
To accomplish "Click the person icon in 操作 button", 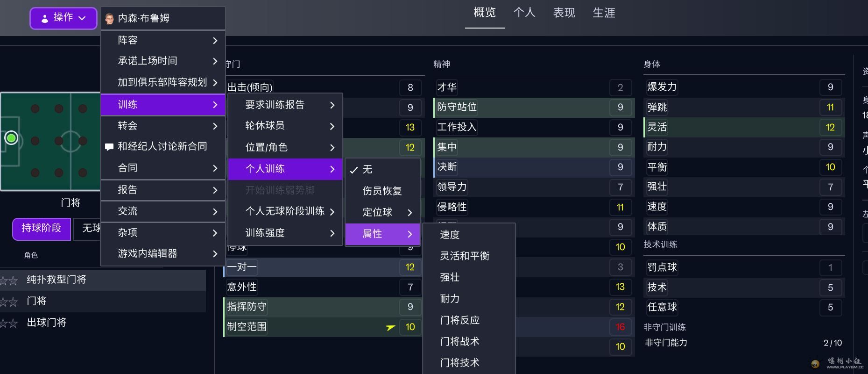I will pyautogui.click(x=45, y=19).
